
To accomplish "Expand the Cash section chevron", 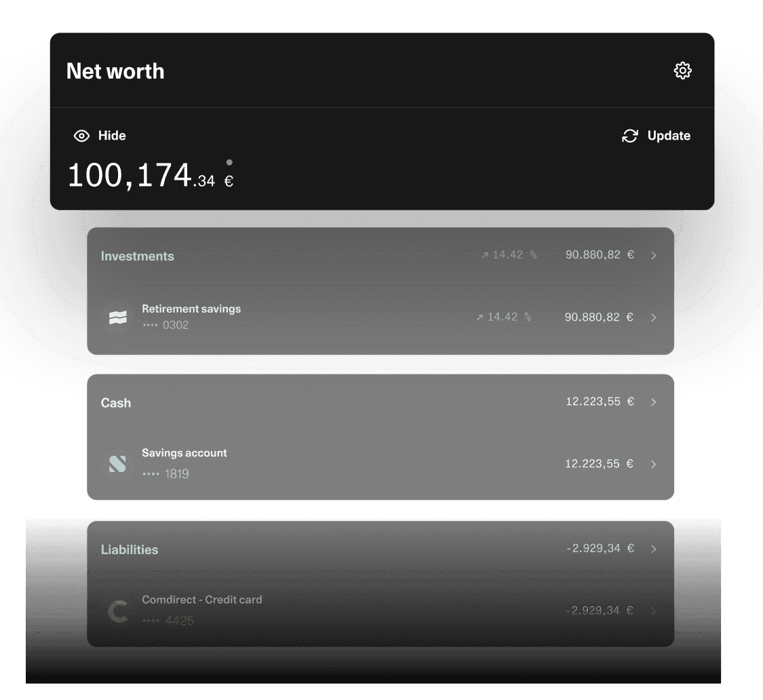I will 653,402.
